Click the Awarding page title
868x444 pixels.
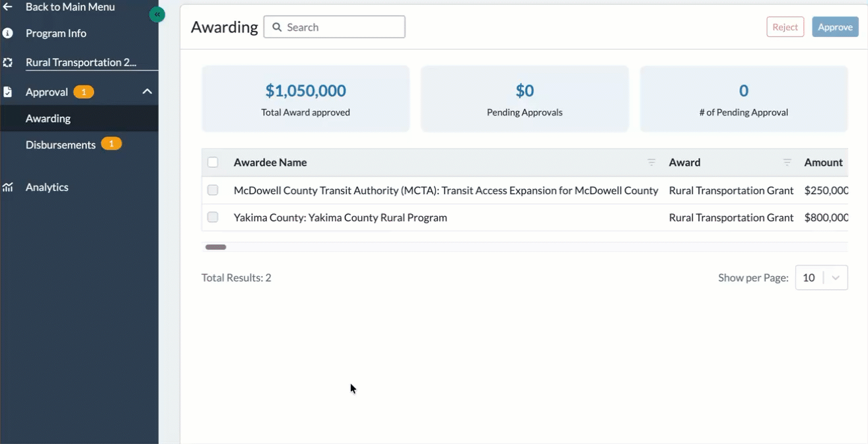pos(225,27)
